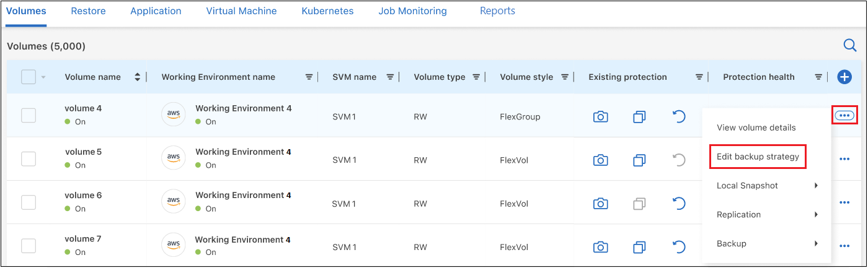Click volume 7 snapshot camera icon
Image resolution: width=868 pixels, height=268 pixels.
pos(600,248)
